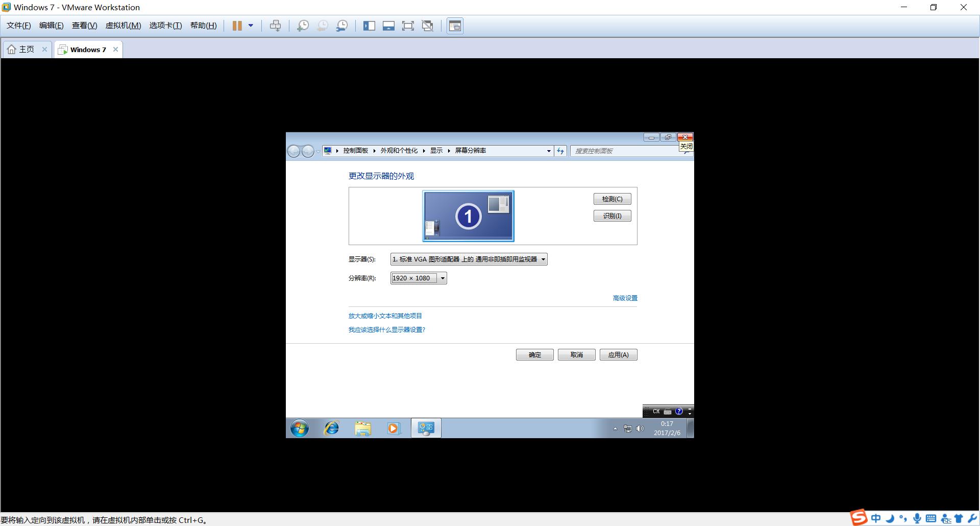
Task: Open the 文件(F) menu
Action: pos(18,26)
